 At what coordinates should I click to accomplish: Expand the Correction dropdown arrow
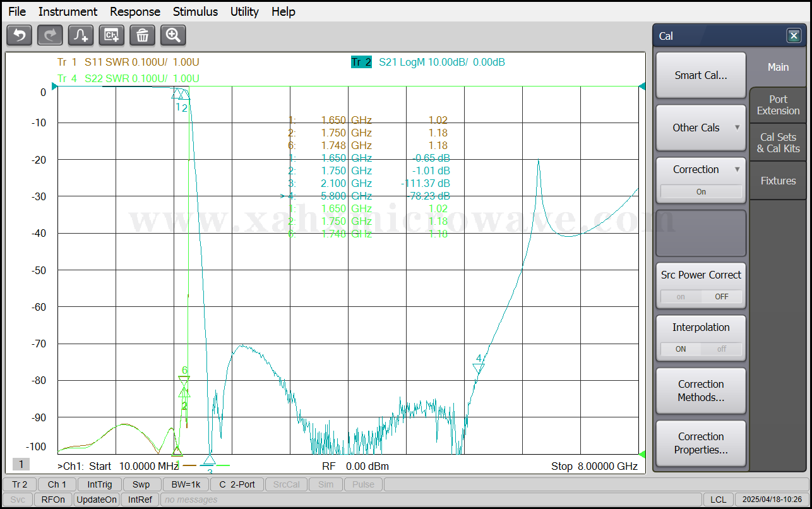(x=737, y=169)
